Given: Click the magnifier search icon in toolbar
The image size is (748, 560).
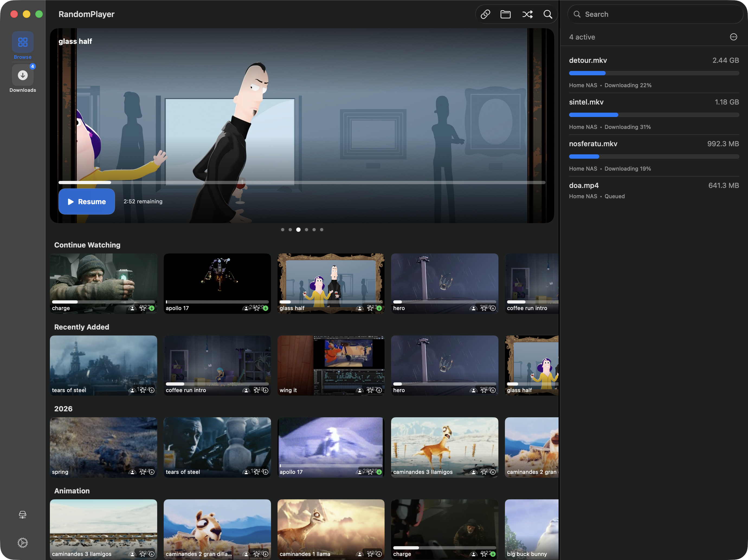Looking at the screenshot, I should pos(548,14).
